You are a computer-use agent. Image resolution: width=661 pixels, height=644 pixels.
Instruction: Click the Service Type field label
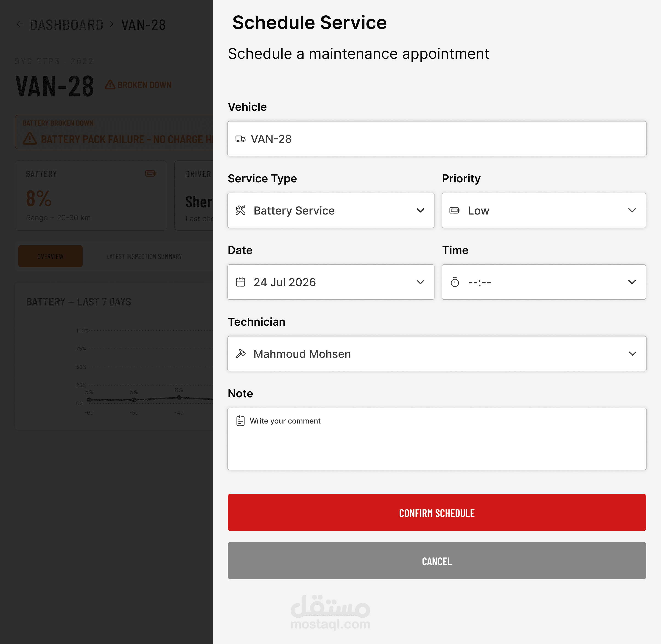point(262,179)
